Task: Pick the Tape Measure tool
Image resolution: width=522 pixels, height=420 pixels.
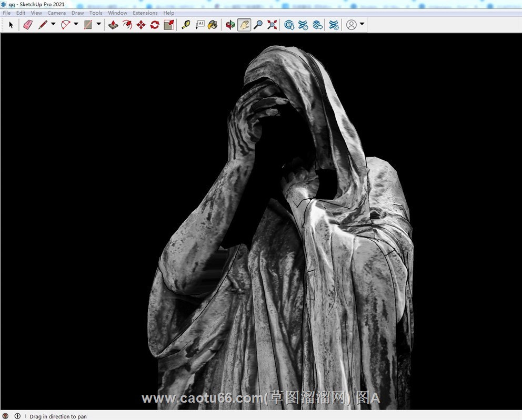Action: click(186, 25)
